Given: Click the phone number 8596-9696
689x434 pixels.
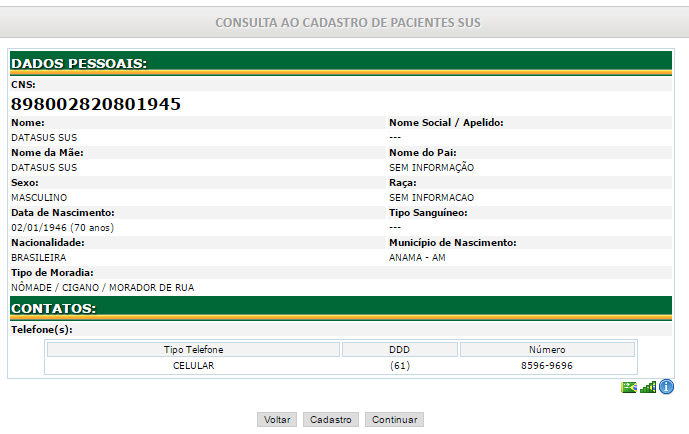Looking at the screenshot, I should [547, 366].
